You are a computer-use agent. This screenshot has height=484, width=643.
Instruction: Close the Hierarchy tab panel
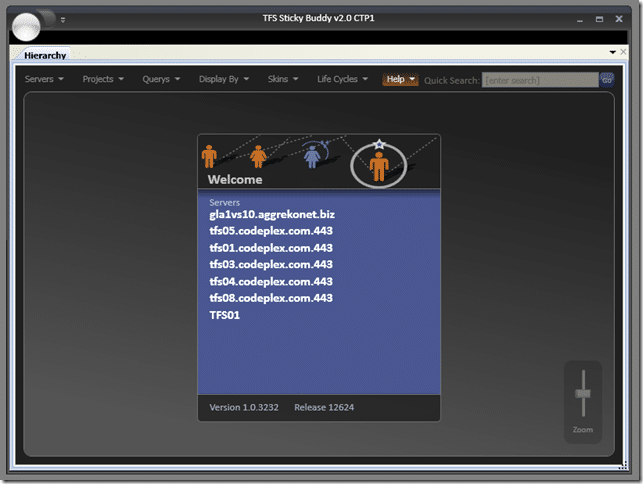tap(623, 52)
